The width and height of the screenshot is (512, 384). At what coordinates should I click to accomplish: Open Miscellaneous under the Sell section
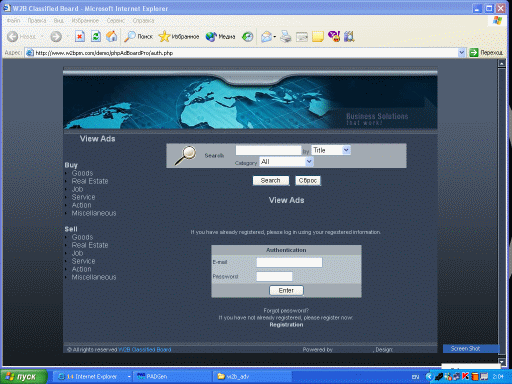pos(94,277)
